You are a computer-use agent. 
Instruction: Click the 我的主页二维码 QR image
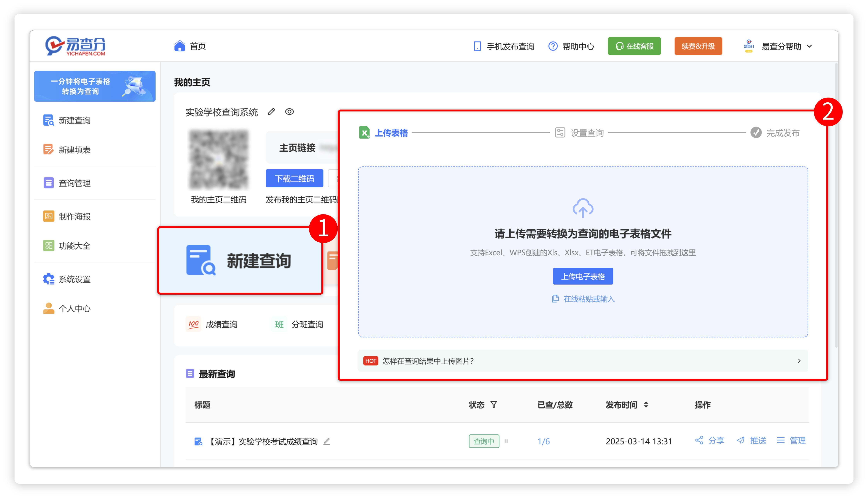point(218,159)
